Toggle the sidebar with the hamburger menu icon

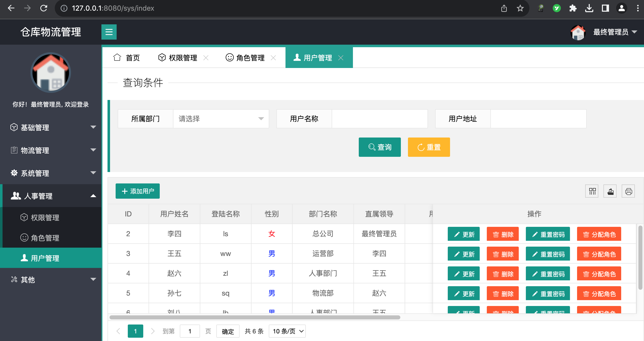coord(109,32)
